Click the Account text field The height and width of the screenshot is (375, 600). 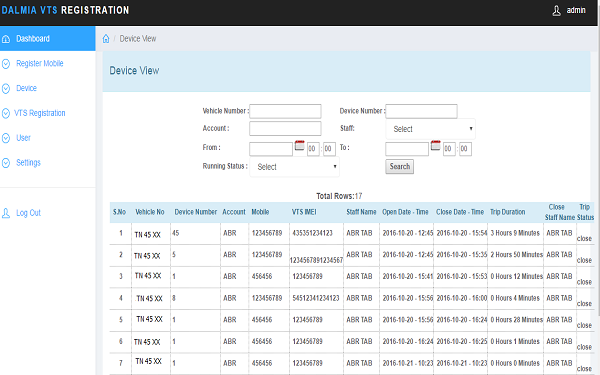click(285, 129)
